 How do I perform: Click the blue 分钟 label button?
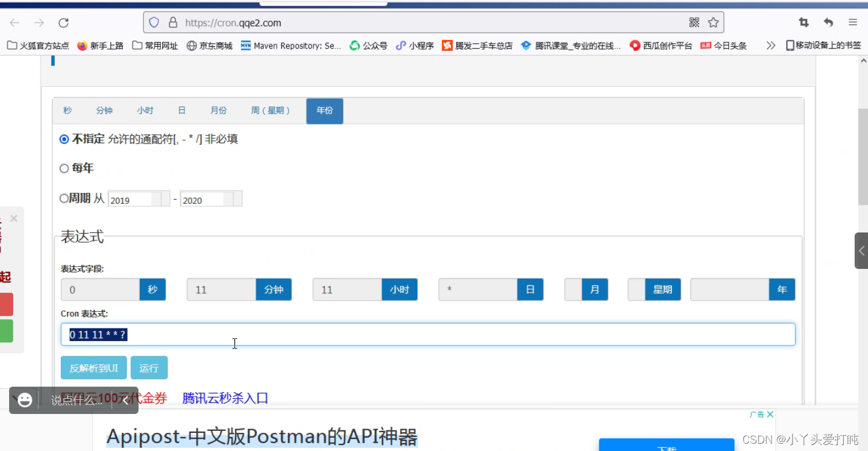pos(274,290)
